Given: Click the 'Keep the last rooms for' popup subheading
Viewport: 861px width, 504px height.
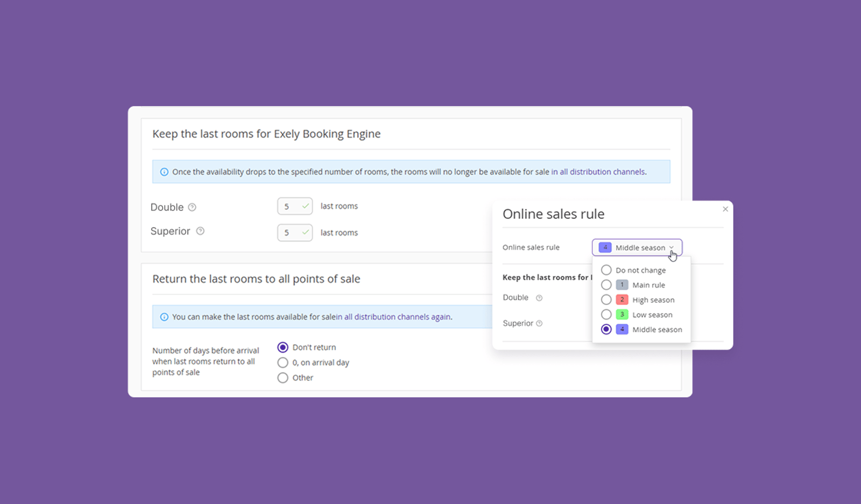Looking at the screenshot, I should [547, 278].
